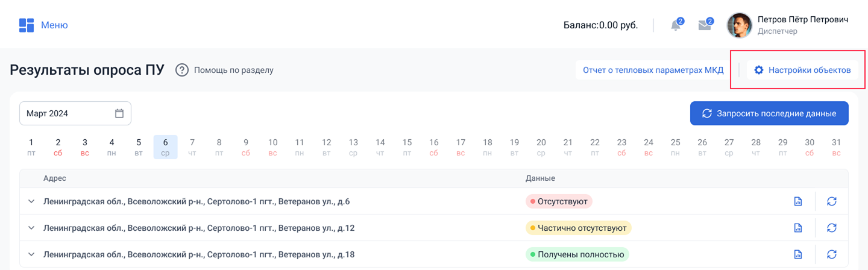Image resolution: width=868 pixels, height=270 pixels.
Task: Open the Меню main menu
Action: (x=43, y=25)
